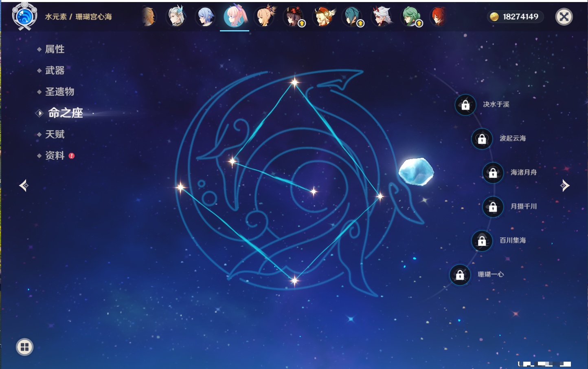Select the pink-haired Kokomi avatar

pyautogui.click(x=235, y=16)
